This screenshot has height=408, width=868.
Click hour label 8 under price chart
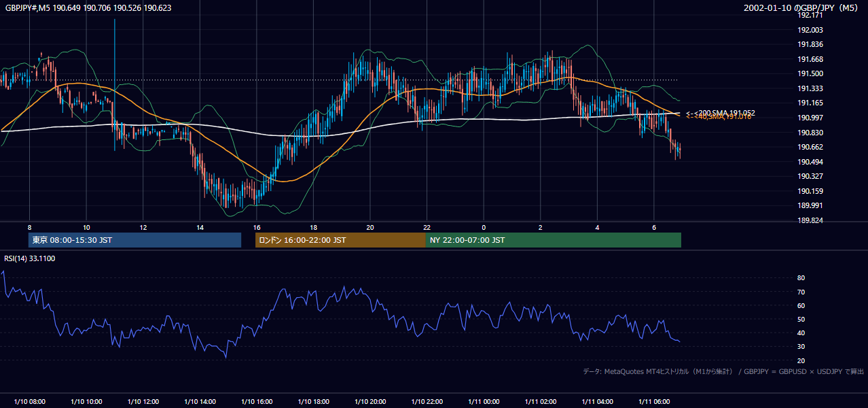[x=29, y=227]
